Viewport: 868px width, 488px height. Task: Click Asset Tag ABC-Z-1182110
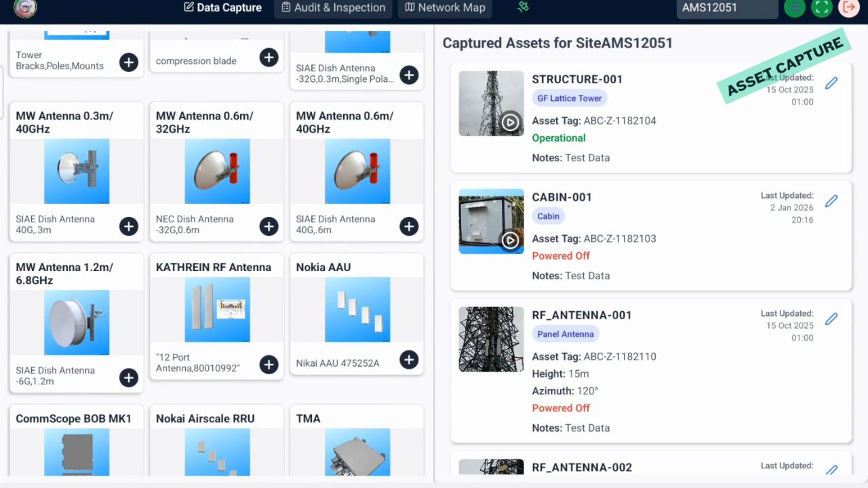coord(594,357)
